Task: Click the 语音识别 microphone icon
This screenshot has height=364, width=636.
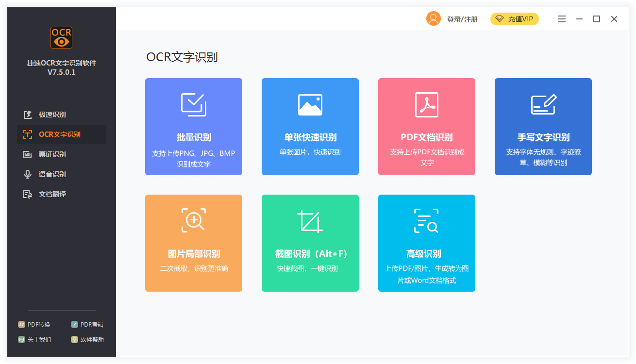Action: [28, 174]
